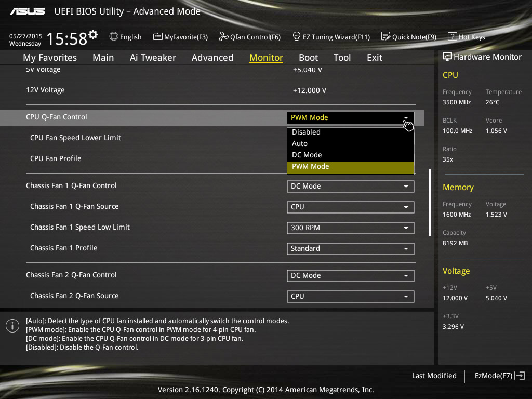Click the memory capacity 8192 MB value
This screenshot has width=532, height=399.
(x=455, y=243)
